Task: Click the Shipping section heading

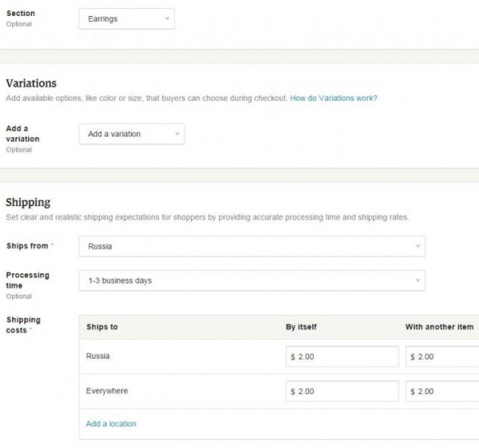Action: point(28,203)
